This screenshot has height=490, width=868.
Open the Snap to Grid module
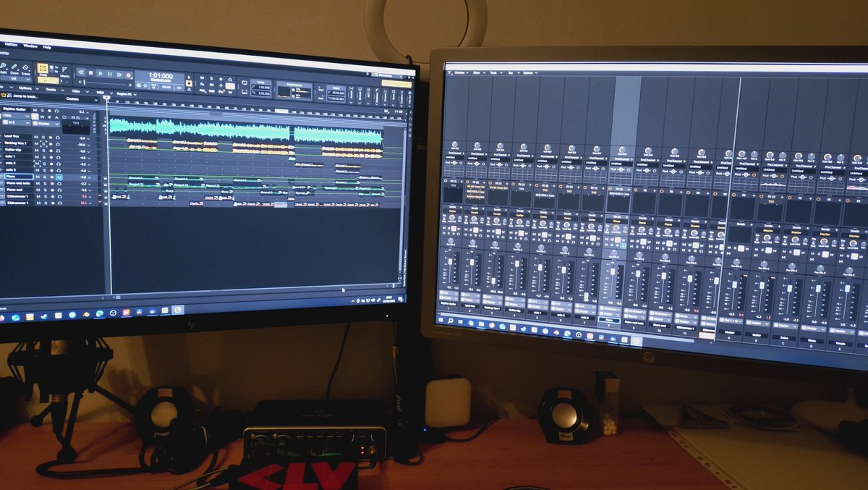click(x=43, y=67)
